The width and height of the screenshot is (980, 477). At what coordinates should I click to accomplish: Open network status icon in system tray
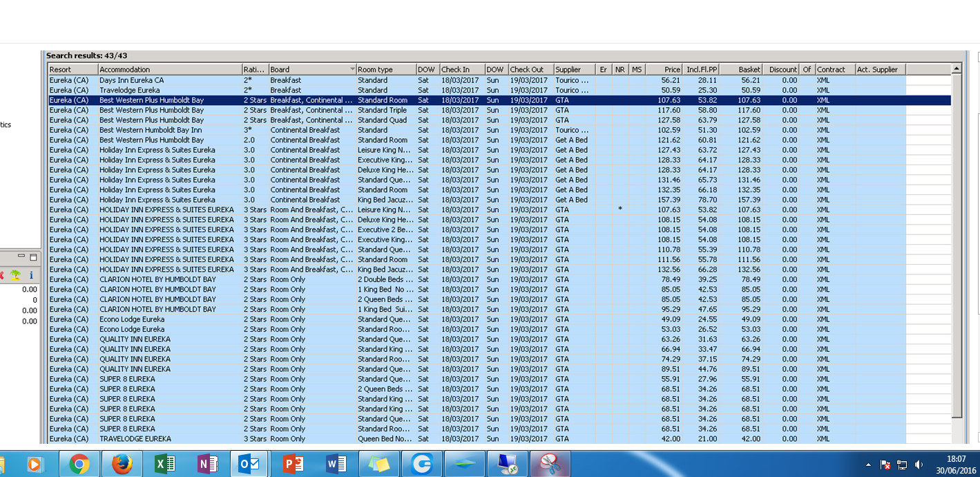click(902, 465)
